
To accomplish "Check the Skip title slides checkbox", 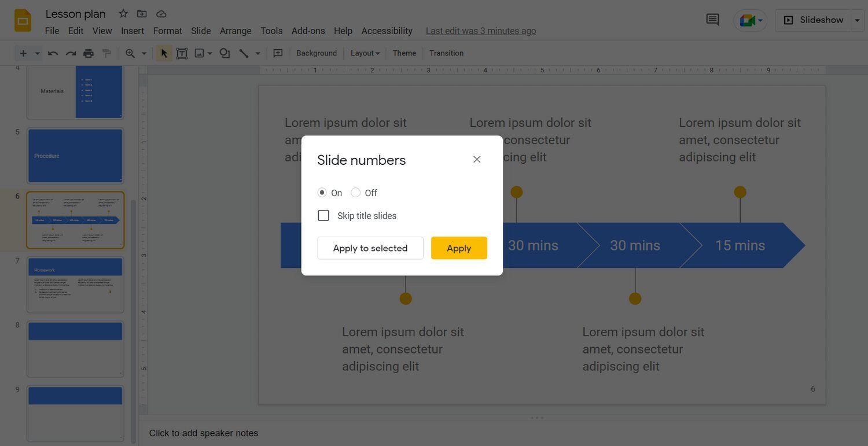I will (x=323, y=216).
